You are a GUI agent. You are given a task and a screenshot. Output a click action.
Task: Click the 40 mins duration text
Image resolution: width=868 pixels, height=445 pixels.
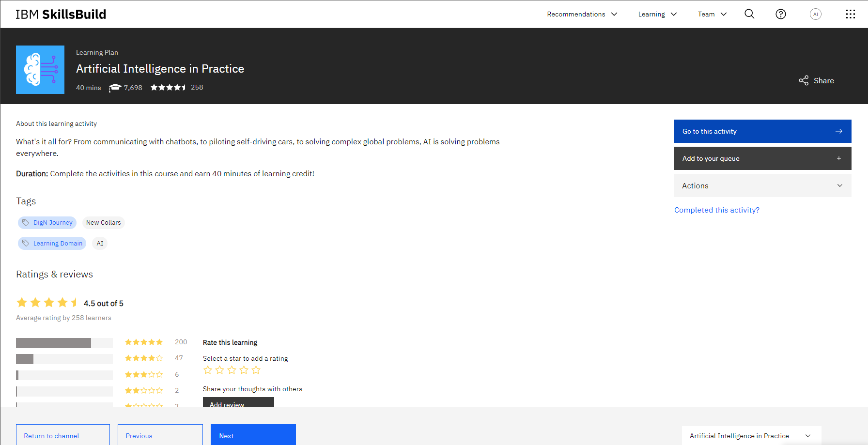pyautogui.click(x=89, y=88)
